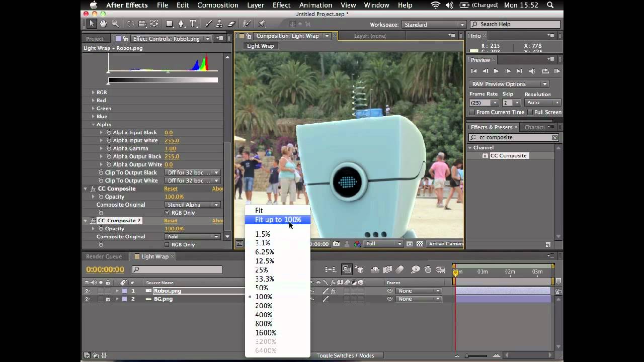Uncheck RGB Only under CC Composite
This screenshot has height=362, width=644.
(x=168, y=213)
